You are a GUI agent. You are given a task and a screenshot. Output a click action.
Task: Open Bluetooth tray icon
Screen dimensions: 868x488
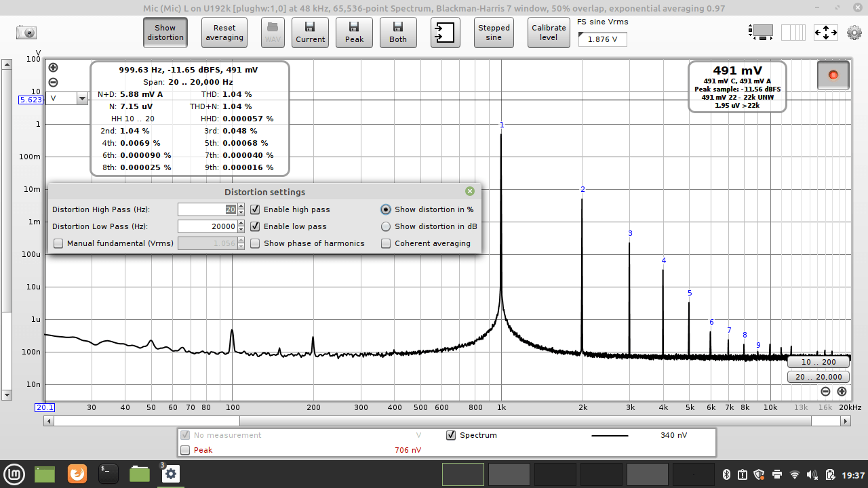tap(725, 474)
